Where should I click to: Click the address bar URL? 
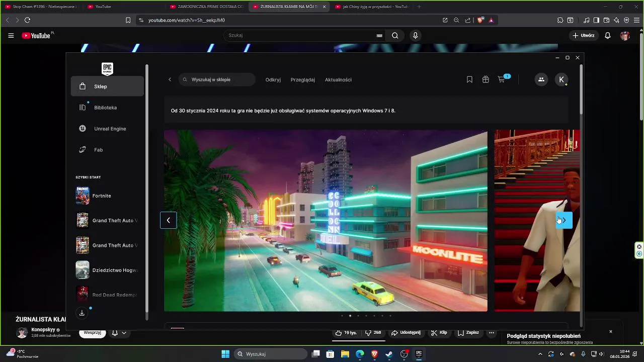point(187,20)
